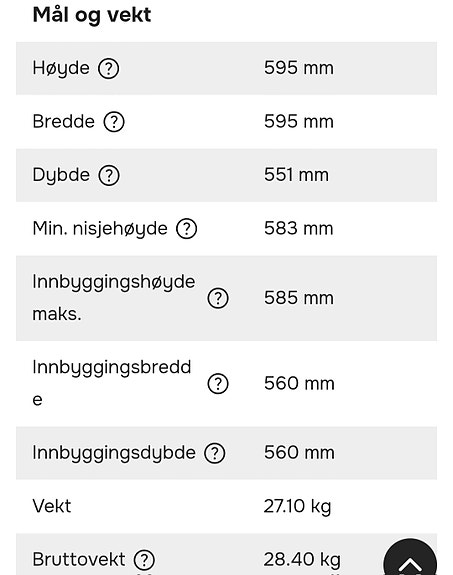This screenshot has height=575, width=453.
Task: Click question mark for Innbyggingshøyde maks.
Action: pos(218,298)
